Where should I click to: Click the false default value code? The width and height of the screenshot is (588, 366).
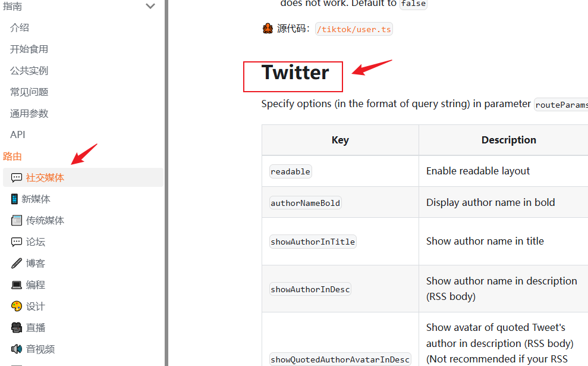(413, 4)
